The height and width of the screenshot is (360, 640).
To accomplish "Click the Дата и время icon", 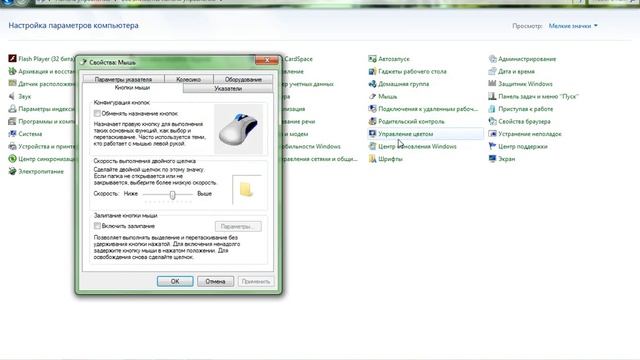I will click(x=492, y=71).
